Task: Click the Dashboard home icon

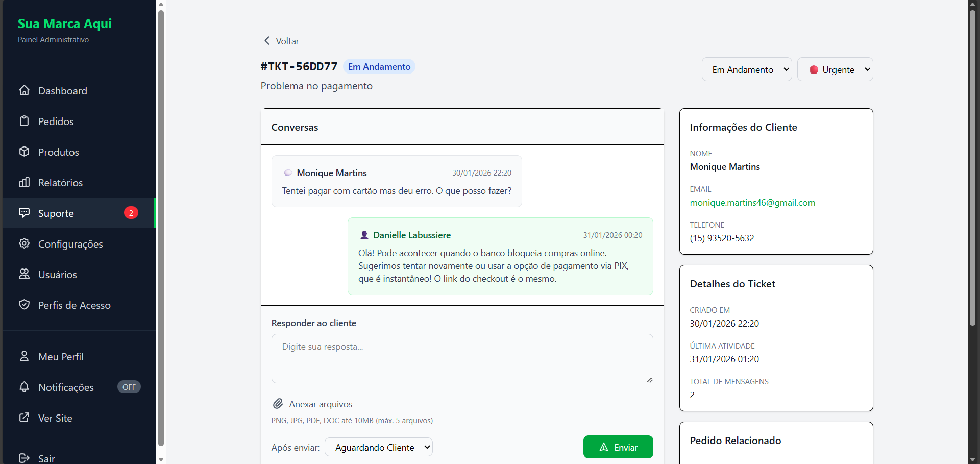Action: pos(24,91)
